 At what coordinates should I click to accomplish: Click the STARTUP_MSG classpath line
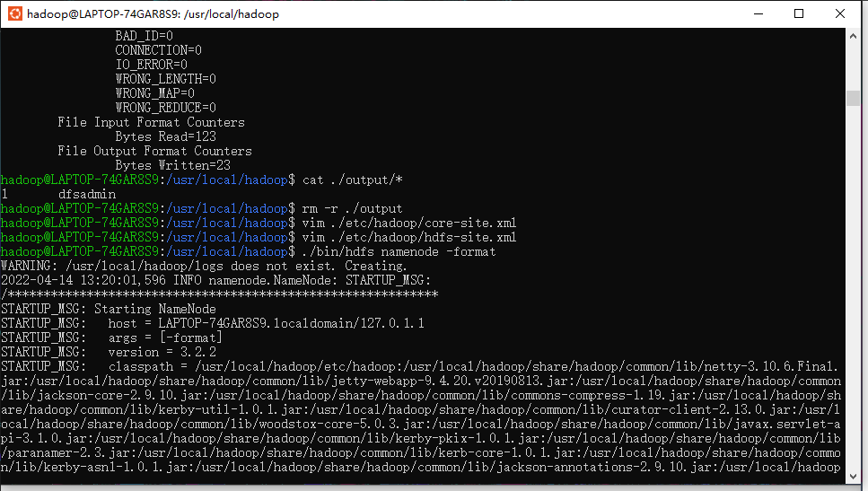pyautogui.click(x=419, y=366)
